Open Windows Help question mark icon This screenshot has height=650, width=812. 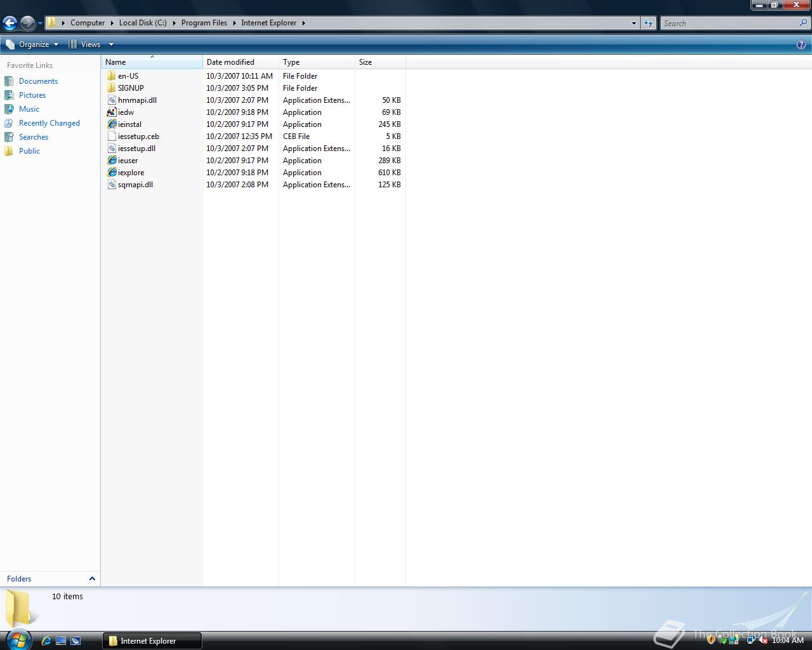point(801,44)
